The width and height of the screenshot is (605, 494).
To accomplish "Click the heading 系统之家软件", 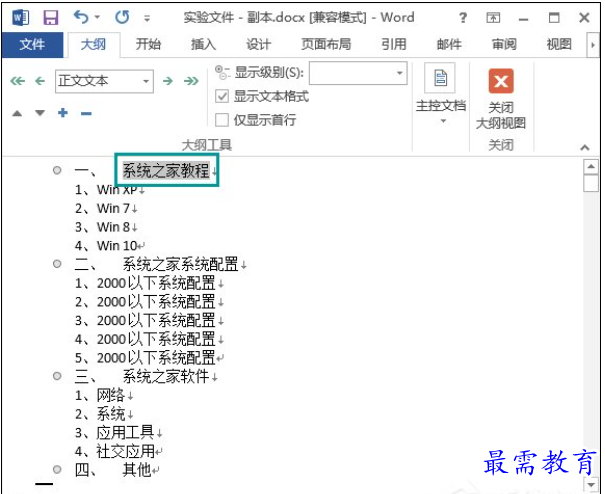I will [166, 376].
